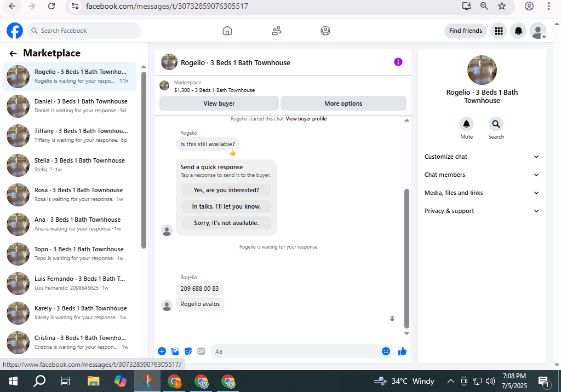Expand Media, files and links section
Image resolution: width=561 pixels, height=392 pixels.
click(482, 193)
